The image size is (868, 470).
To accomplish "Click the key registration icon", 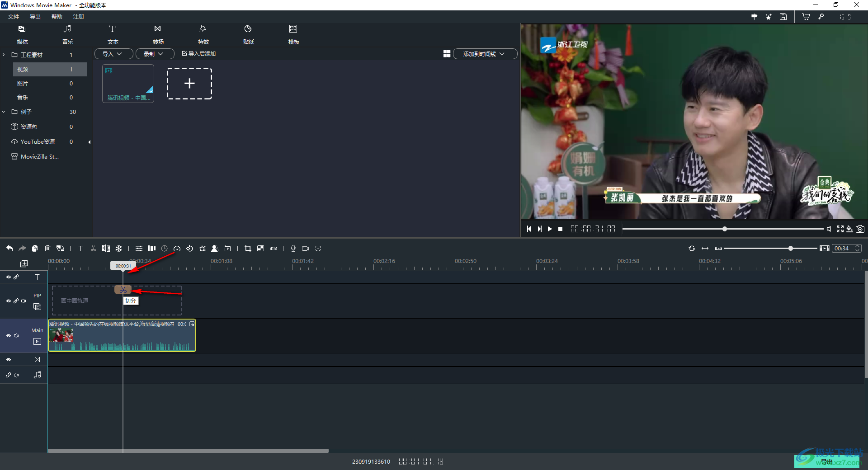I will (x=821, y=17).
